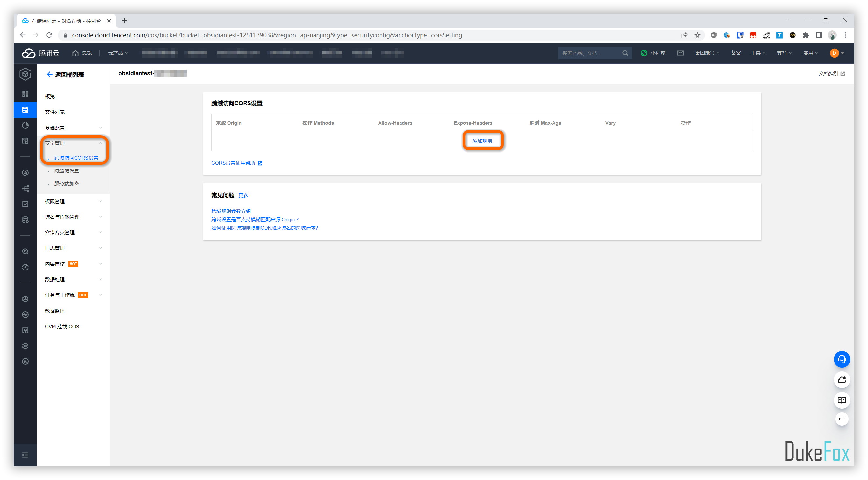Click the open-book documentation floating icon
The image size is (868, 480).
point(841,400)
